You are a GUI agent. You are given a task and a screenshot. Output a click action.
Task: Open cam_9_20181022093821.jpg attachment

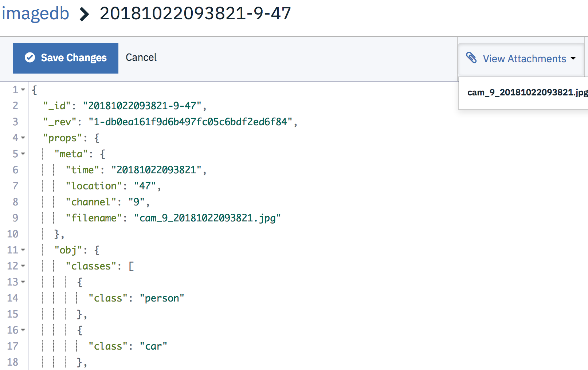coord(527,92)
